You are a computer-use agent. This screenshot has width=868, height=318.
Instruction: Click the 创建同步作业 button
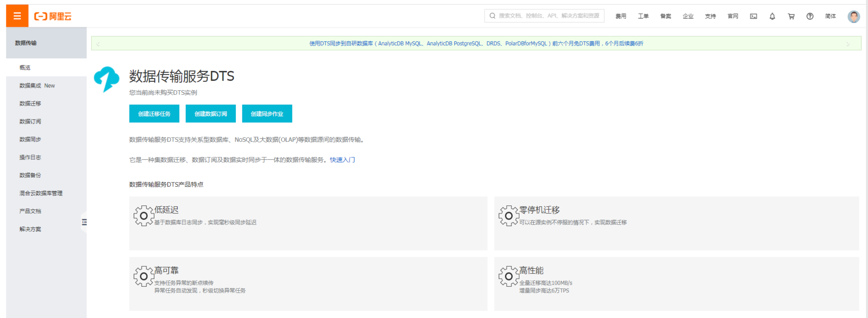[267, 114]
